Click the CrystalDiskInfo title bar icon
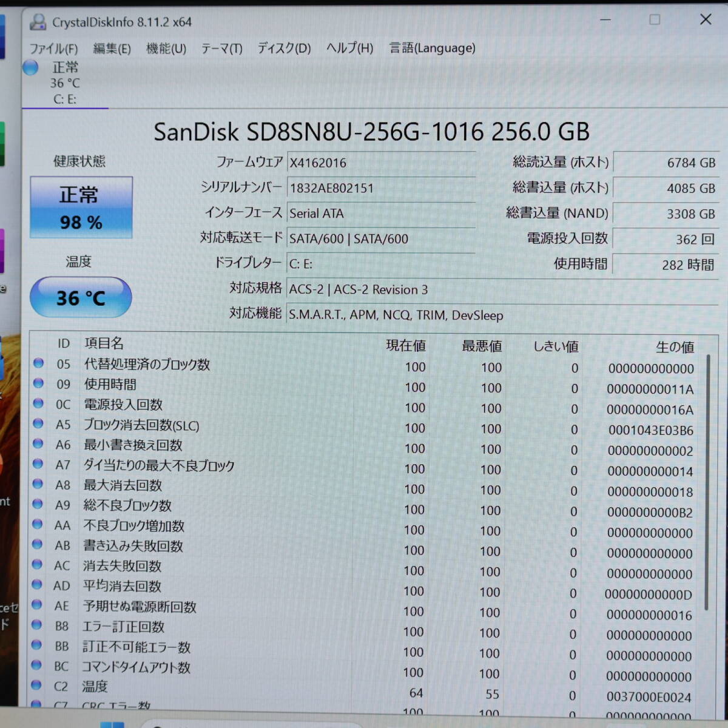The width and height of the screenshot is (728, 728). (38, 22)
